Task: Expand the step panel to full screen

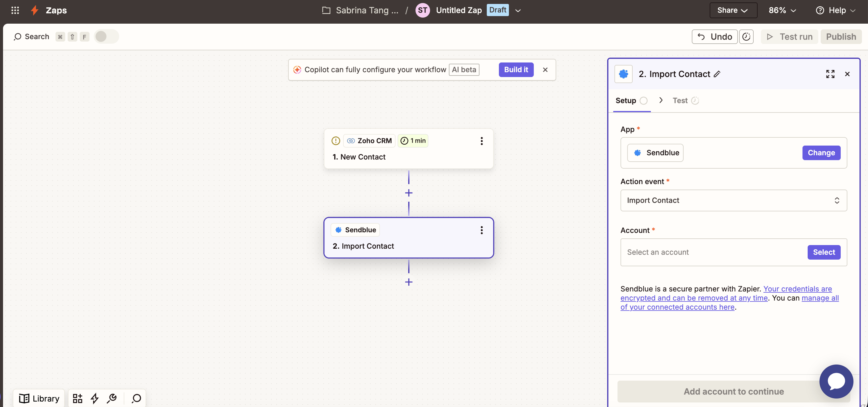Action: point(830,74)
